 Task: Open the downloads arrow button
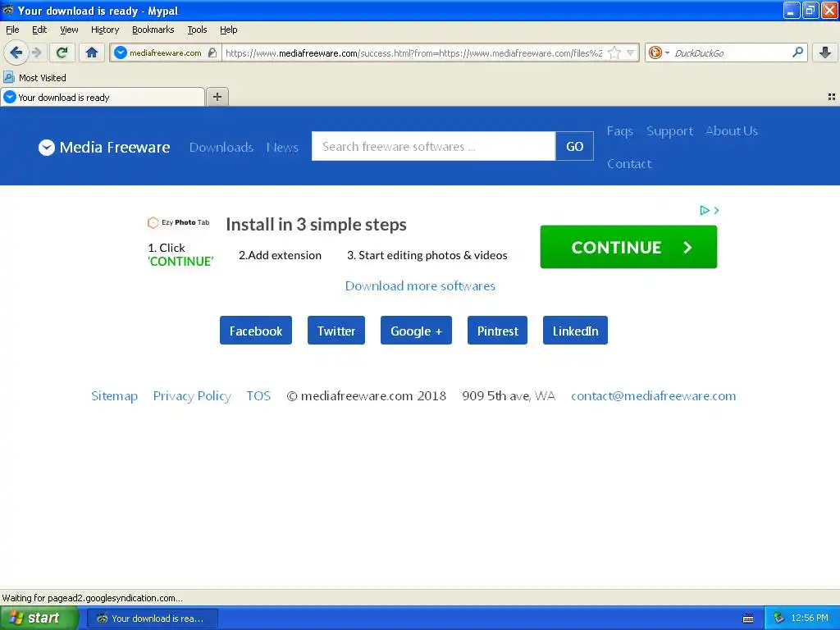825,52
